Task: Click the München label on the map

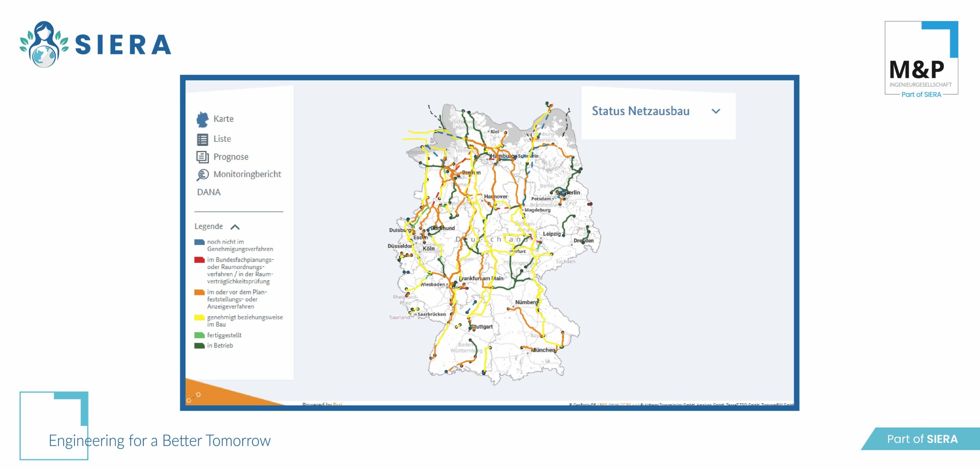Action: (544, 350)
